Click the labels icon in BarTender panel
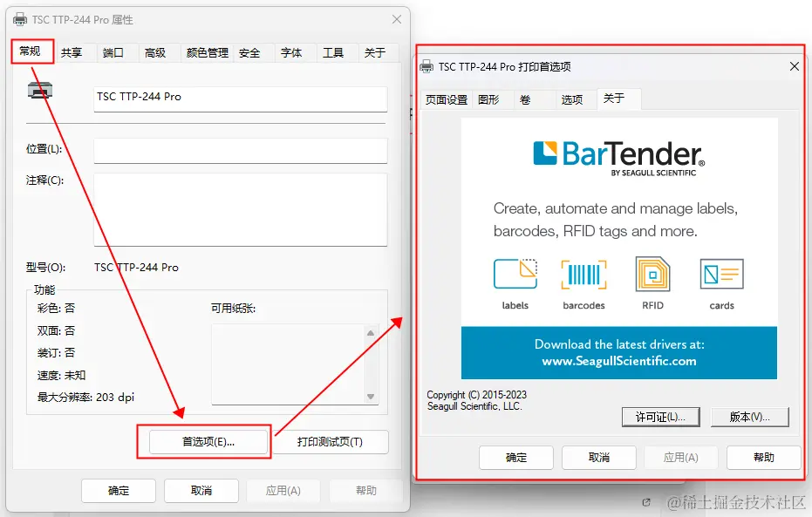This screenshot has width=812, height=517. [515, 274]
